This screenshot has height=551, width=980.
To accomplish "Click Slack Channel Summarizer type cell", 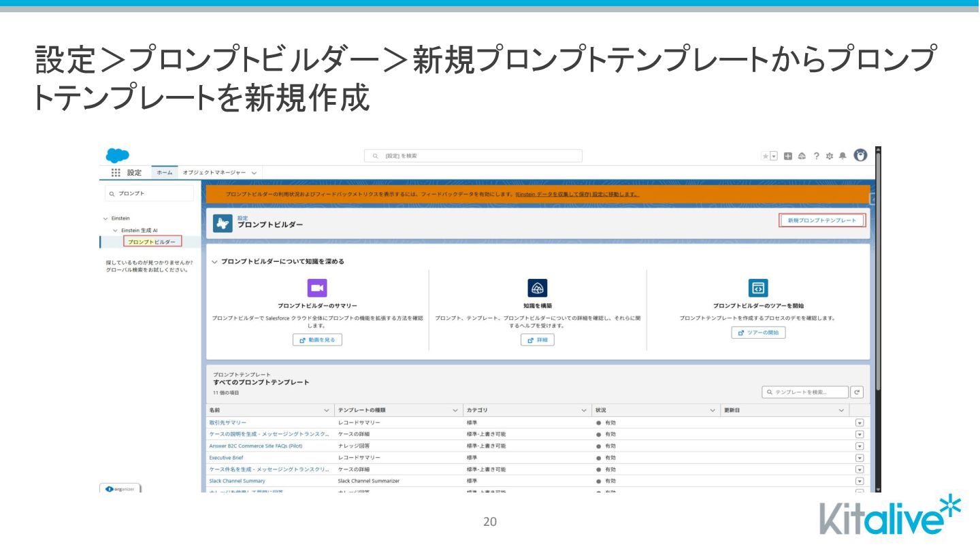I will (369, 481).
